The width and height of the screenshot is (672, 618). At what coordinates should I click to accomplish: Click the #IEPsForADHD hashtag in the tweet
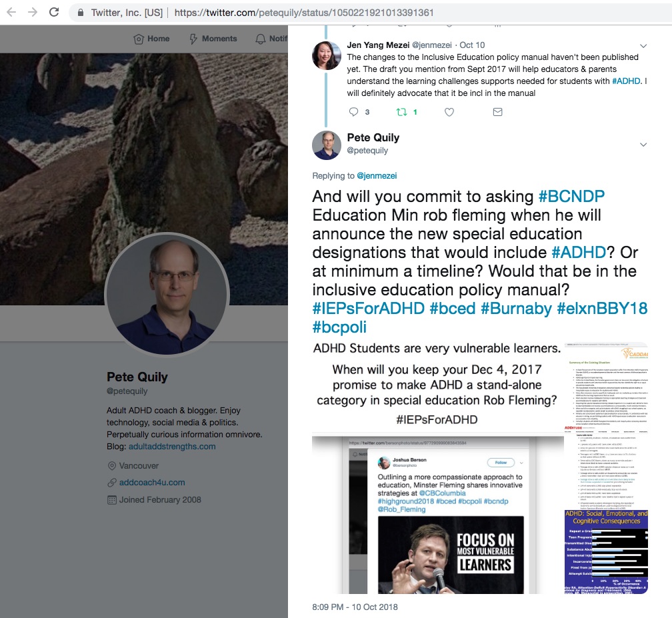[x=368, y=308]
